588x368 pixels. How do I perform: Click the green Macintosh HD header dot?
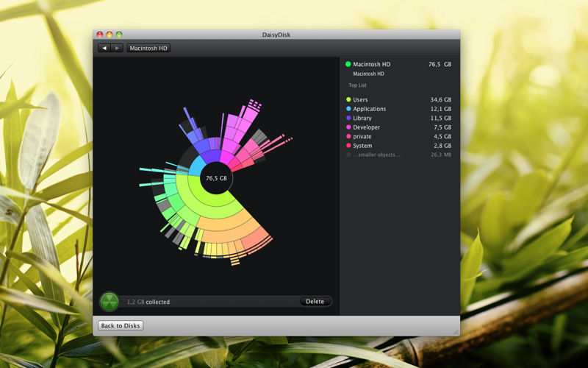click(348, 64)
